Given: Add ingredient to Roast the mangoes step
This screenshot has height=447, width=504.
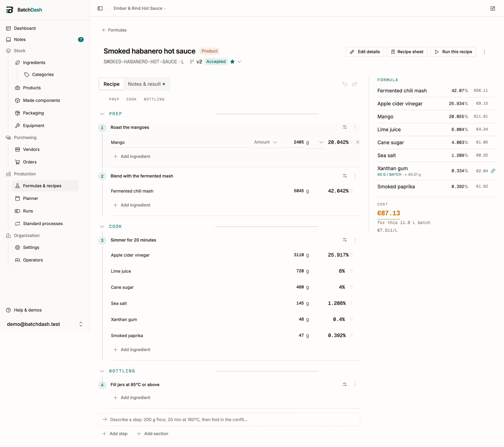Looking at the screenshot, I should pyautogui.click(x=132, y=156).
